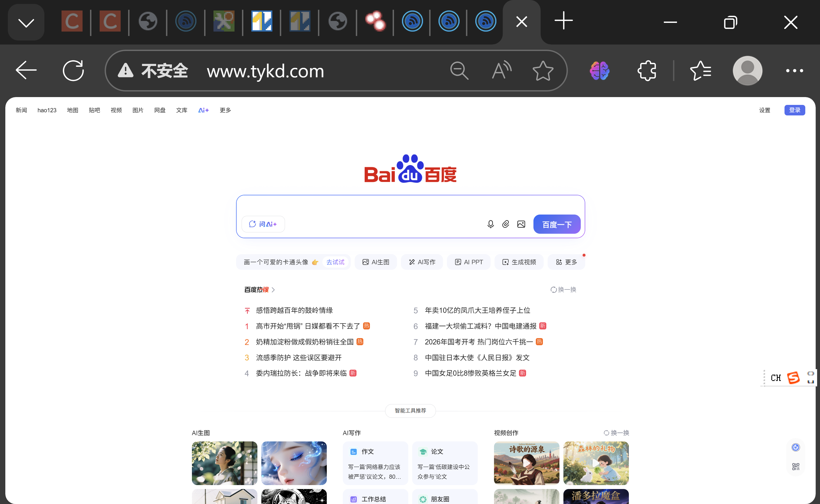Click the read aloud icon in address bar
Image resolution: width=820 pixels, height=504 pixels.
point(501,70)
